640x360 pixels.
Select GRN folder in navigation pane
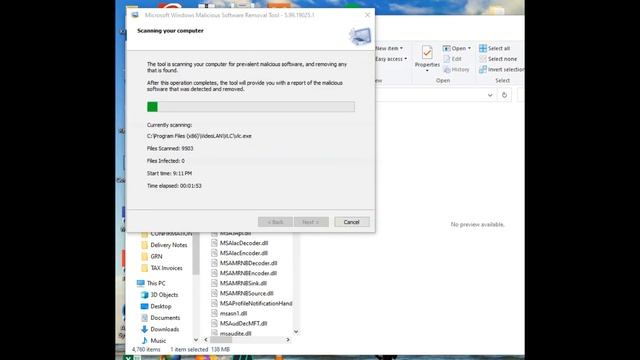151,256
